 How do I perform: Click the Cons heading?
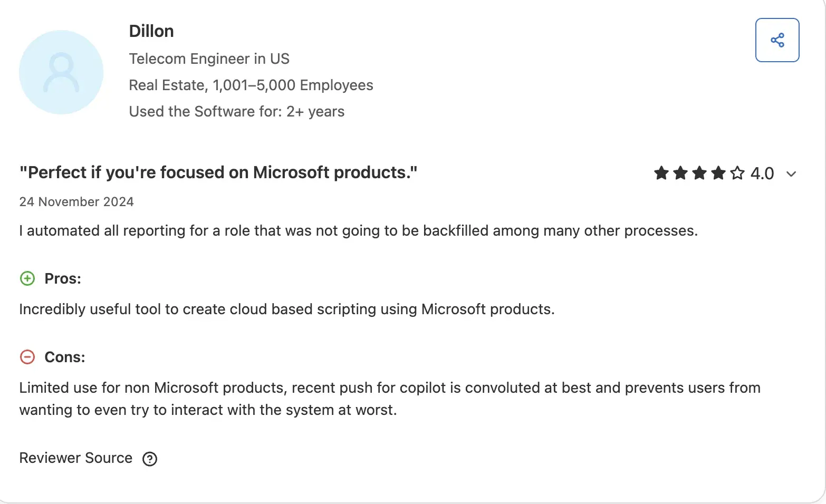[x=65, y=357]
